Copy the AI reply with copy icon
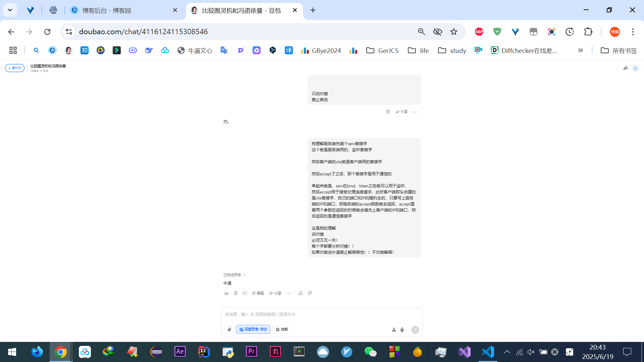644x362 pixels. [x=235, y=293]
